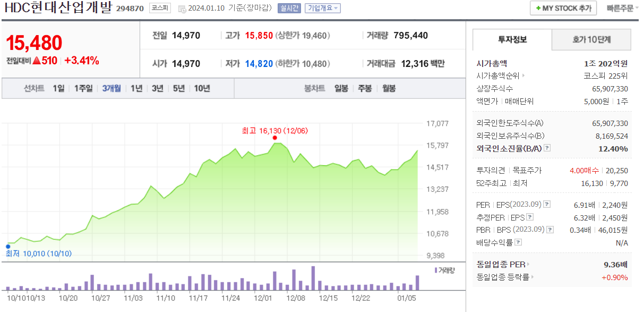Click the 실시간 button
The image size is (644, 312).
point(288,9)
